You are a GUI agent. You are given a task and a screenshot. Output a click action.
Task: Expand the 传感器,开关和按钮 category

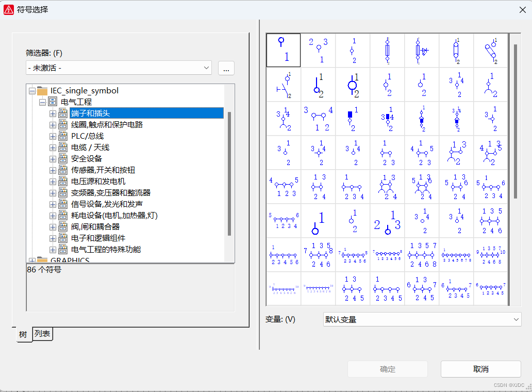[x=53, y=170]
